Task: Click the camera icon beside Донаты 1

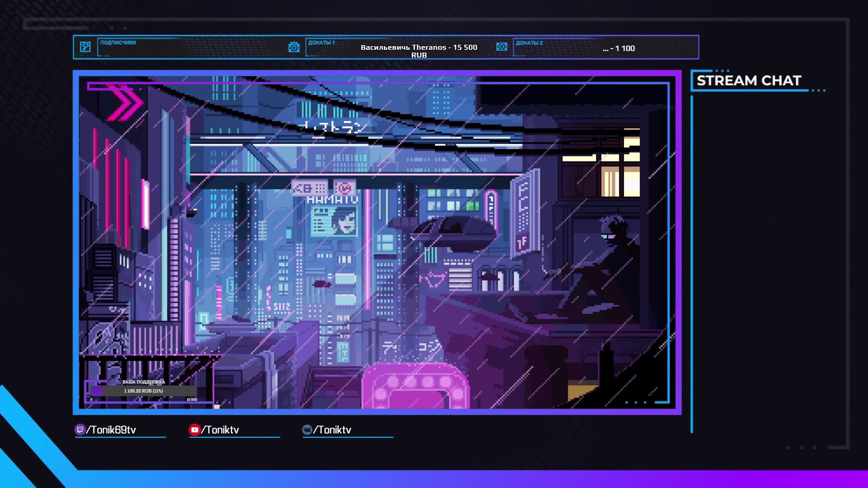Action: [294, 47]
